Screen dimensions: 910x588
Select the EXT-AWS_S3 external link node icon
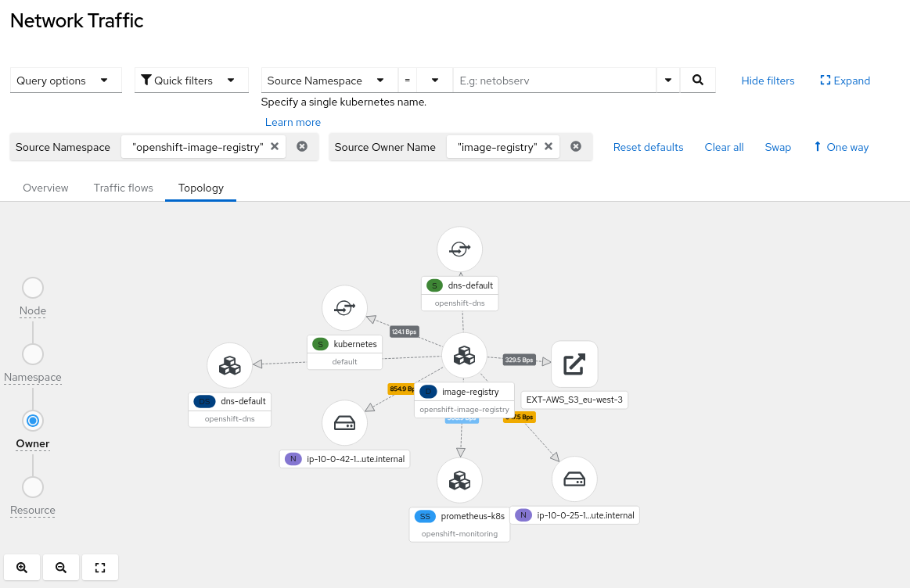(x=574, y=364)
